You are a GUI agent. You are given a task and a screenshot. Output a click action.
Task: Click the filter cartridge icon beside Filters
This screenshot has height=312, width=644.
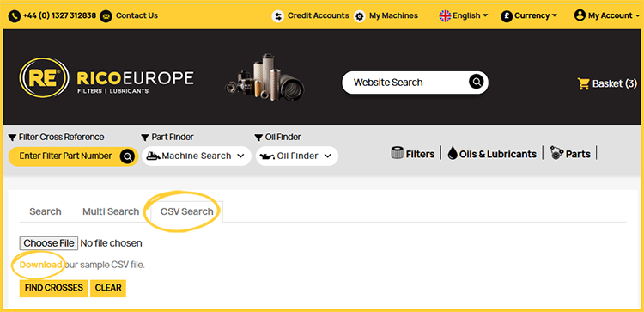click(398, 153)
